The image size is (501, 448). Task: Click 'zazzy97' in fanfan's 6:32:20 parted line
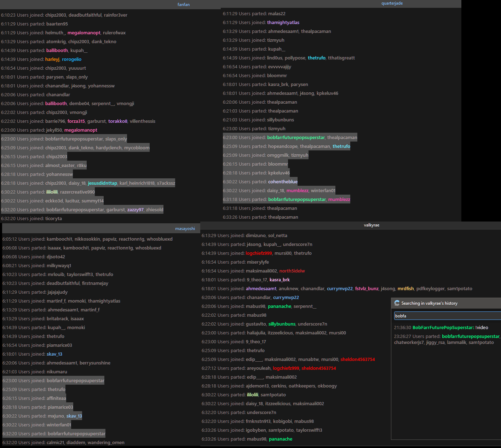[x=136, y=210]
